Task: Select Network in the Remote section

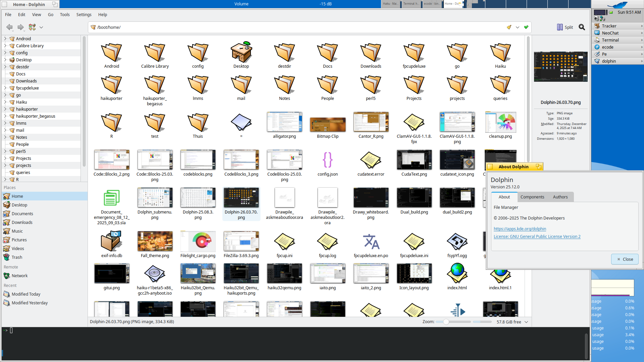Action: click(x=19, y=276)
